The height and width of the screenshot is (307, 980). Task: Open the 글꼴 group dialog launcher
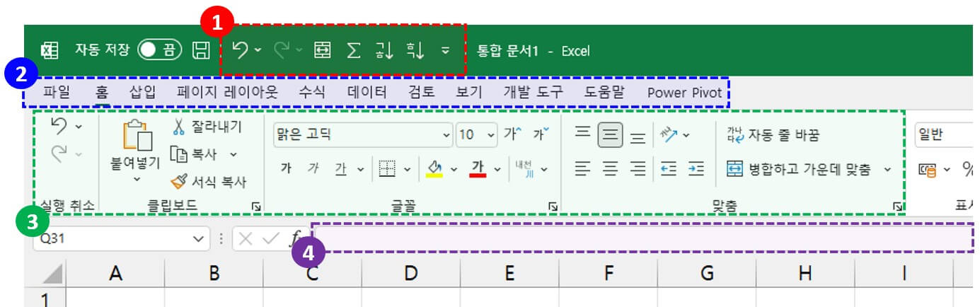pyautogui.click(x=553, y=207)
